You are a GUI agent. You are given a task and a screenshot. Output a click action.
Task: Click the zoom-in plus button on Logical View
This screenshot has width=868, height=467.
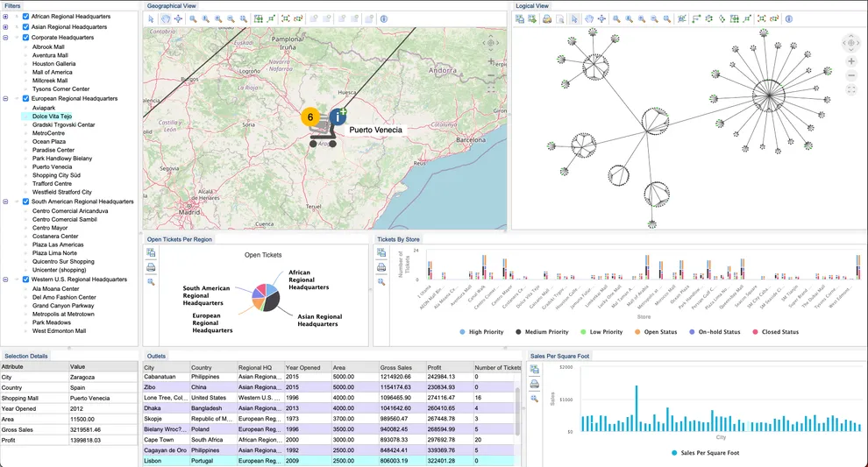tap(850, 61)
